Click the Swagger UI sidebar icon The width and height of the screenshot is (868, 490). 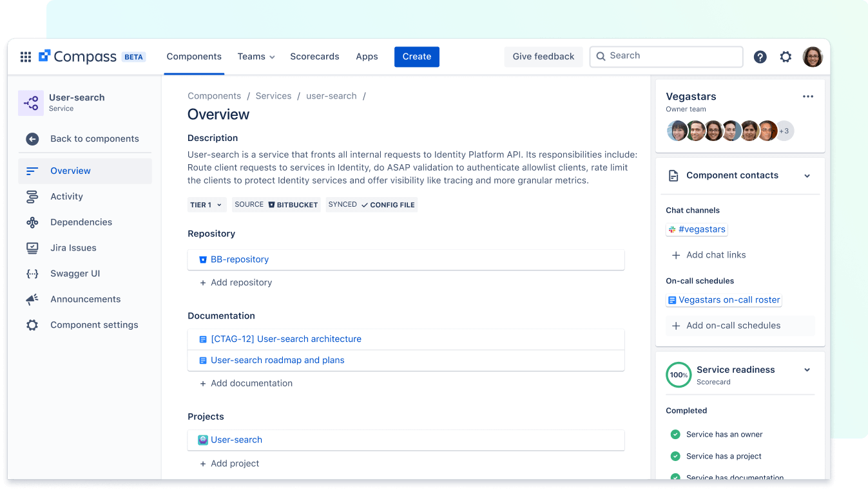click(x=31, y=274)
